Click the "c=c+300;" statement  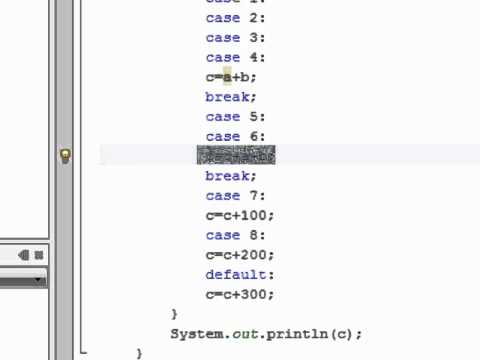[x=240, y=294]
